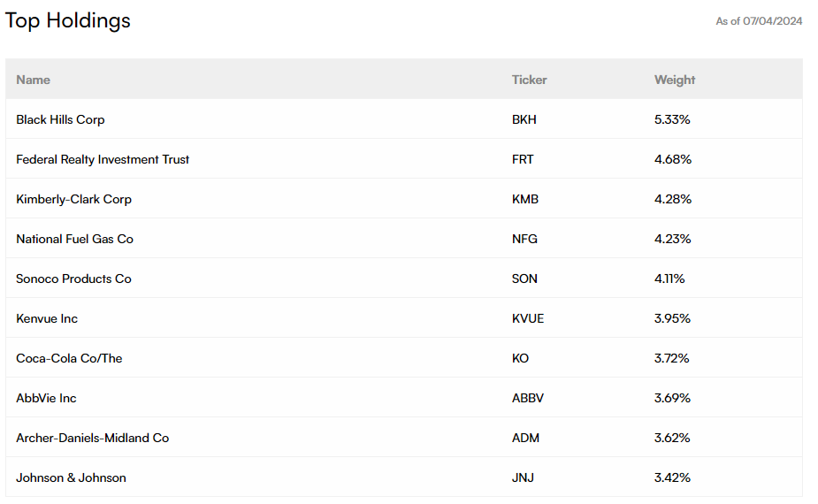Viewport: 818px width, 504px height.
Task: Click the 3.69% weight value
Action: (672, 398)
